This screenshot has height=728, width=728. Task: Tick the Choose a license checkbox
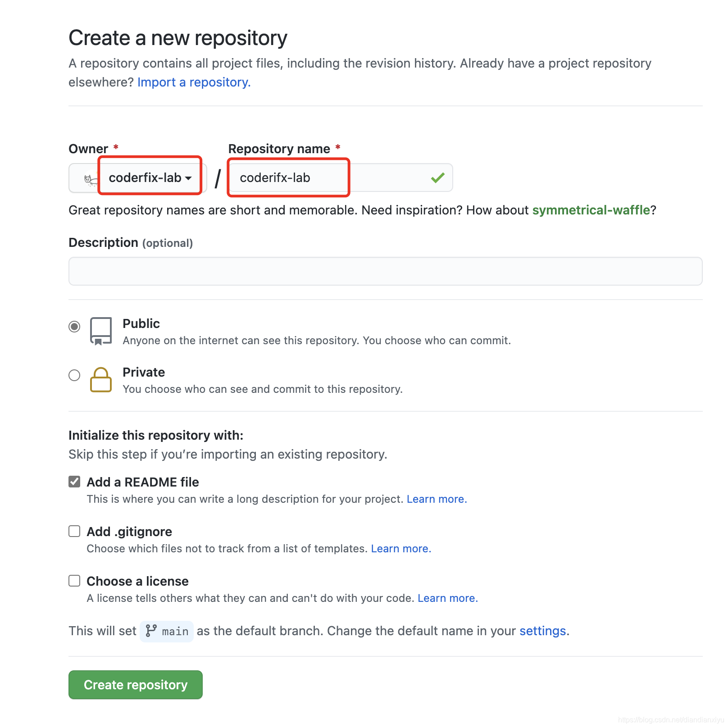pyautogui.click(x=74, y=581)
